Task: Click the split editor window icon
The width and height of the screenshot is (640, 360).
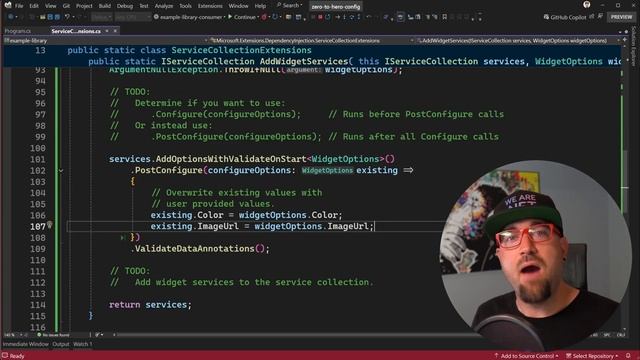Action: coord(624,40)
